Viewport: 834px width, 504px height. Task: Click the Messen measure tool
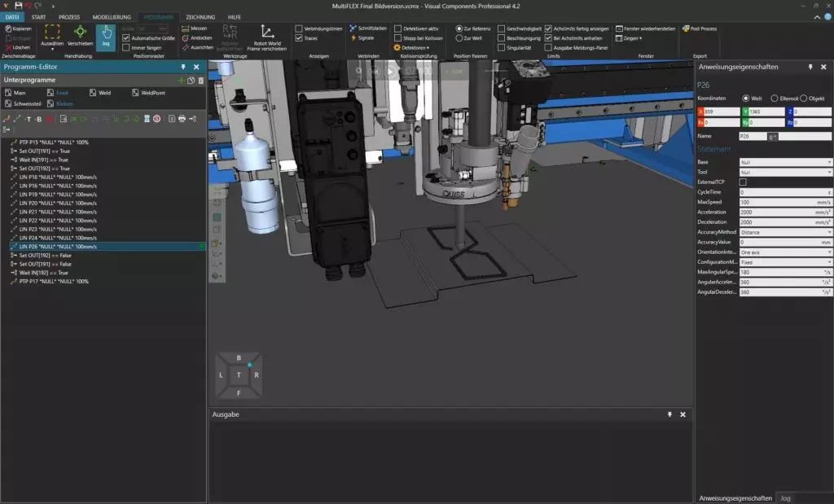coord(195,28)
